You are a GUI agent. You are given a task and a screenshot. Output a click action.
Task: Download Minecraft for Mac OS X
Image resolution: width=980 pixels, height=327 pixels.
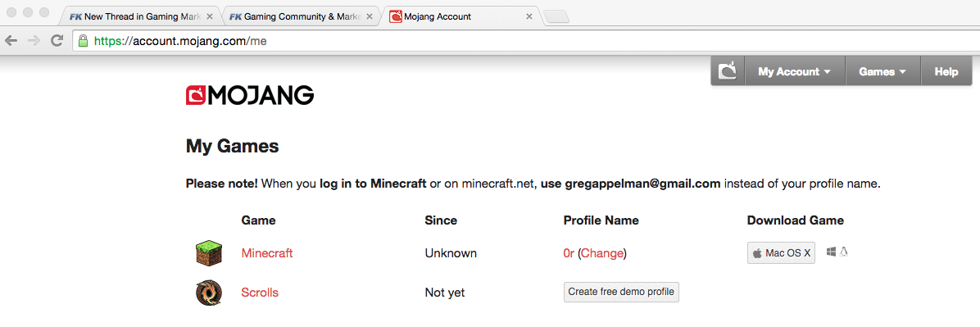point(781,253)
